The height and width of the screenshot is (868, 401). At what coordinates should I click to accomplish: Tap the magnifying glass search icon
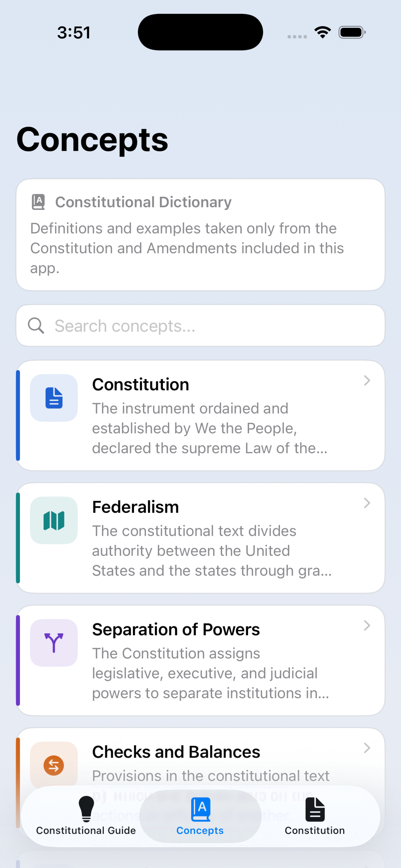click(x=36, y=326)
